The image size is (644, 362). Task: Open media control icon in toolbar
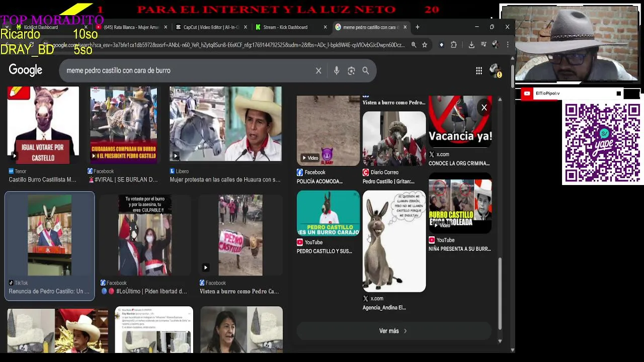point(484,45)
